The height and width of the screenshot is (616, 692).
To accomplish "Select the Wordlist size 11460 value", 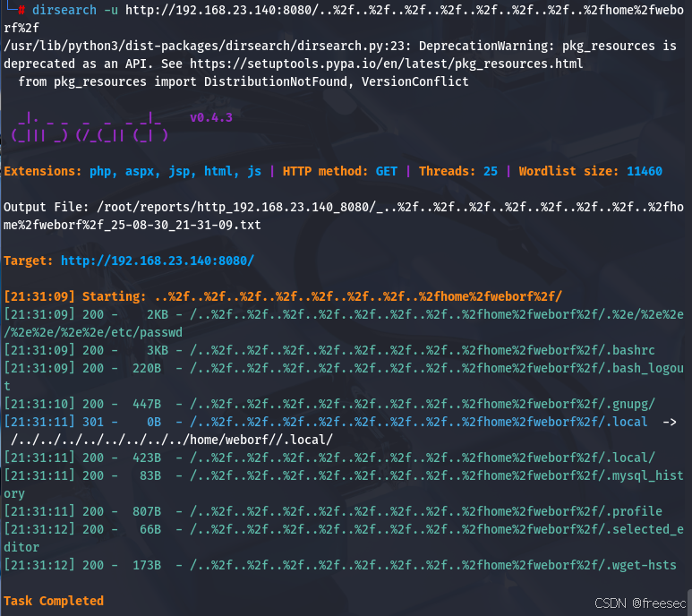I will coord(645,171).
